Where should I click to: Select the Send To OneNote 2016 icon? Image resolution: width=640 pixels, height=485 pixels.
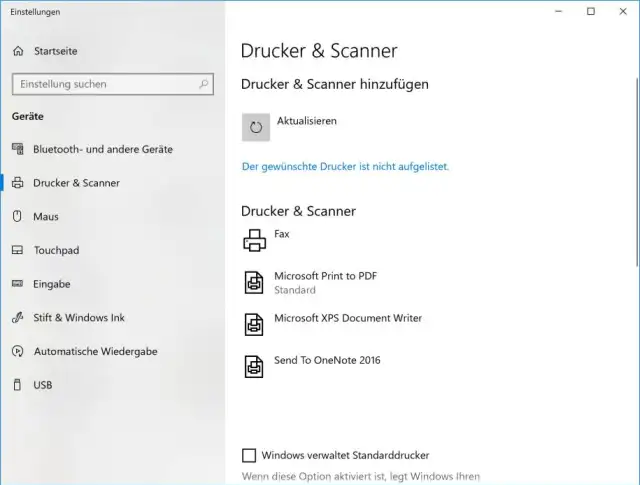(x=254, y=366)
